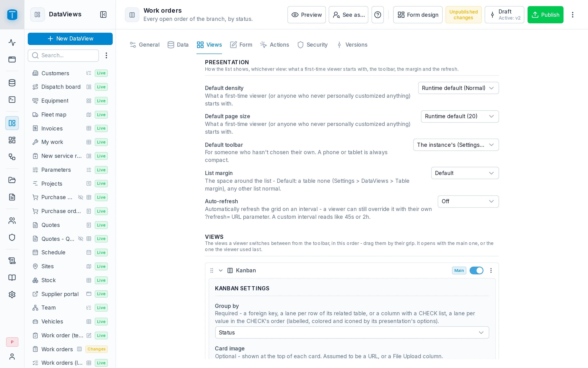This screenshot has height=368, width=588.
Task: Select Fleet map in the list
Action: 70,115
